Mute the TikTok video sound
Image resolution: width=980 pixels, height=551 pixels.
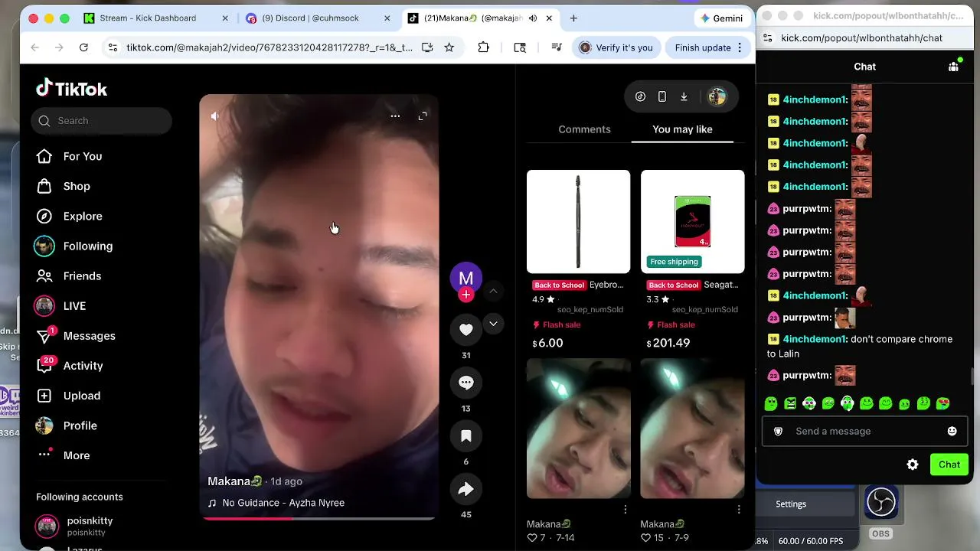coord(215,116)
